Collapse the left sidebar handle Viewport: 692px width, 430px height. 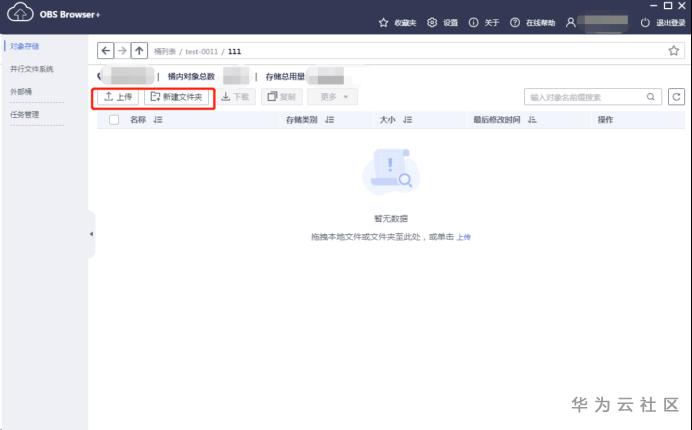point(91,234)
